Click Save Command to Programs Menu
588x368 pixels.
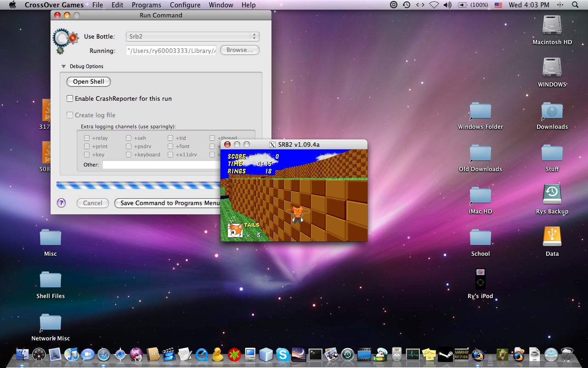click(168, 203)
